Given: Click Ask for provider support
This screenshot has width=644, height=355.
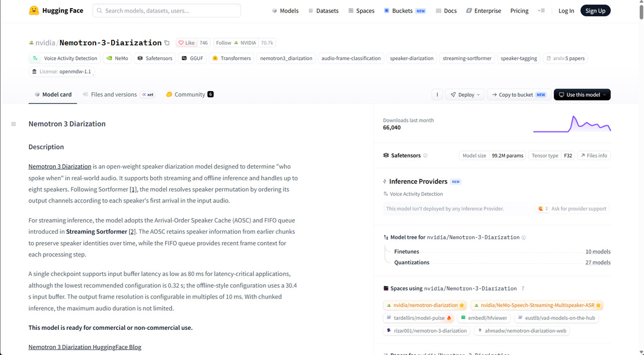Looking at the screenshot, I should (572, 208).
